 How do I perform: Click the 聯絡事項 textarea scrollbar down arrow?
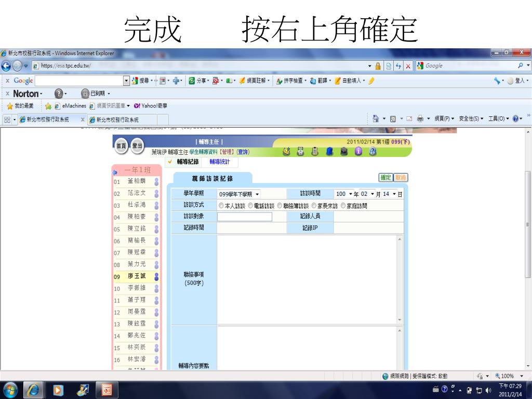click(400, 320)
